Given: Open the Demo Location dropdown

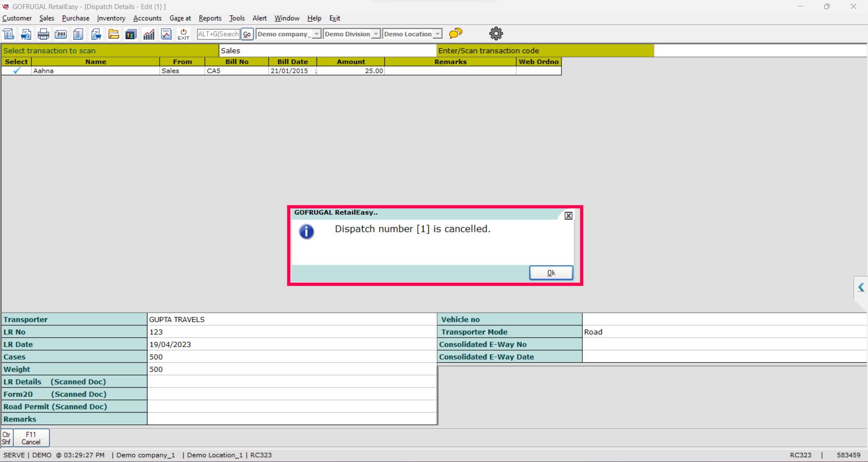Looking at the screenshot, I should click(x=438, y=34).
